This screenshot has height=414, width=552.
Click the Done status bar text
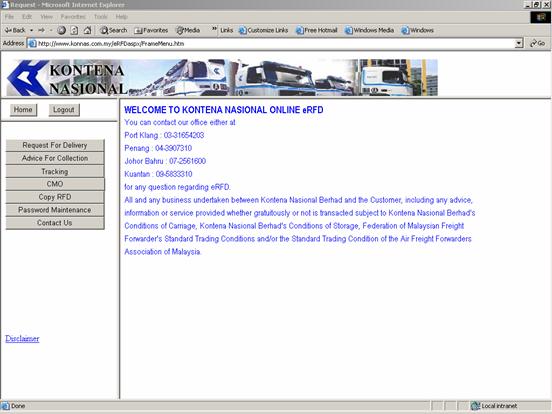coord(18,406)
